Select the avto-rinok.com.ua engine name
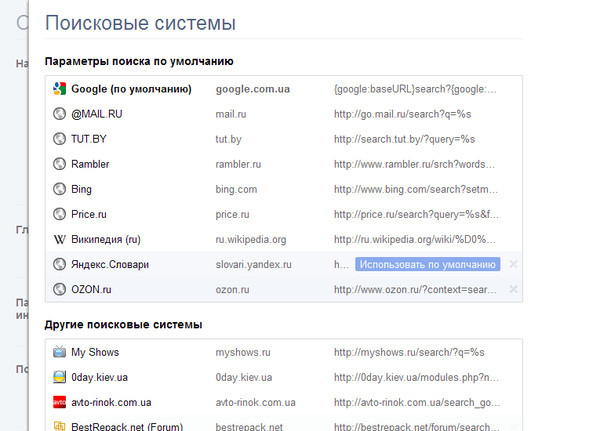Viewport: 600px width, 431px height. pyautogui.click(x=111, y=403)
